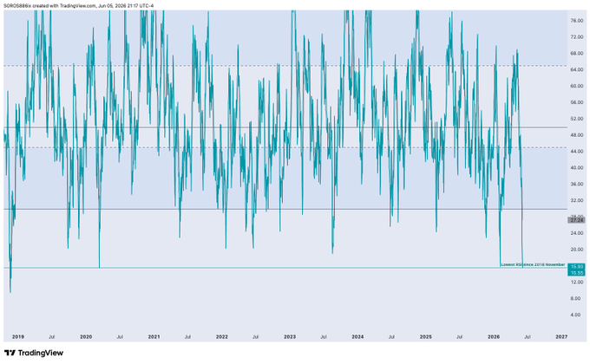
Task: Click the teal "15.55" value label
Action: 576,273
